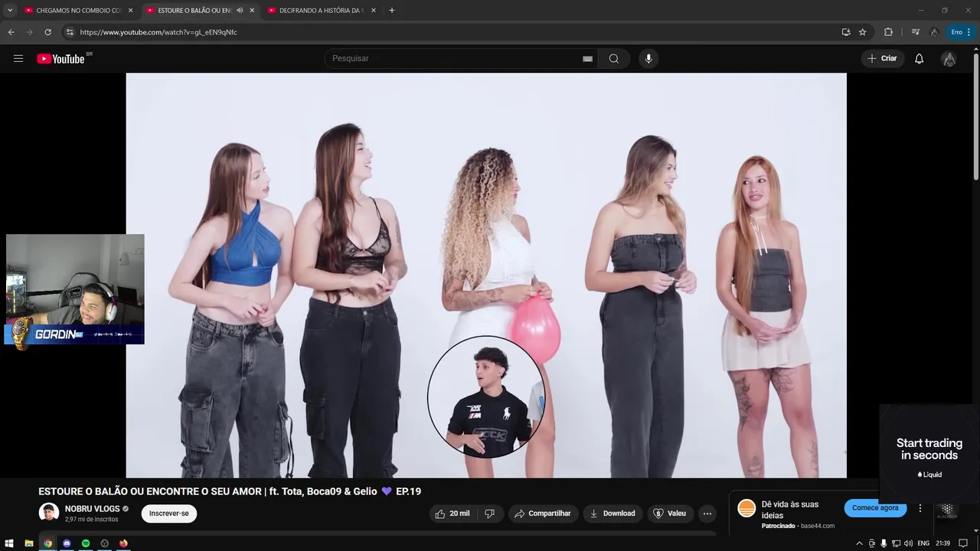Switch the ENG input language
Viewport: 980px width, 551px height.
923,543
